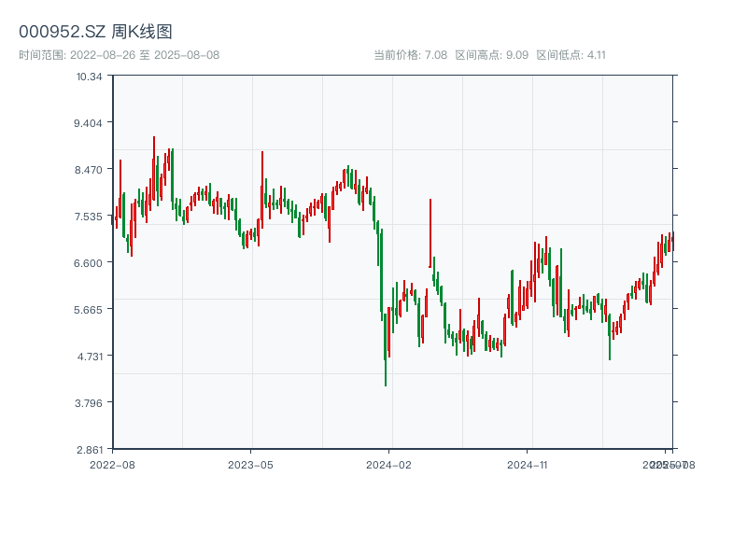Click the 时间范围 date range text

tap(119, 55)
